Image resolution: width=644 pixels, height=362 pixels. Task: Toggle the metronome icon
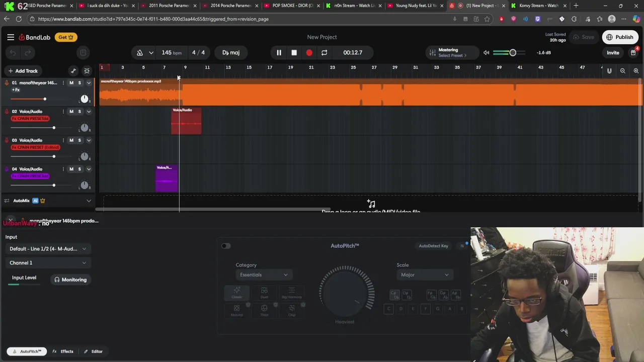(140, 53)
